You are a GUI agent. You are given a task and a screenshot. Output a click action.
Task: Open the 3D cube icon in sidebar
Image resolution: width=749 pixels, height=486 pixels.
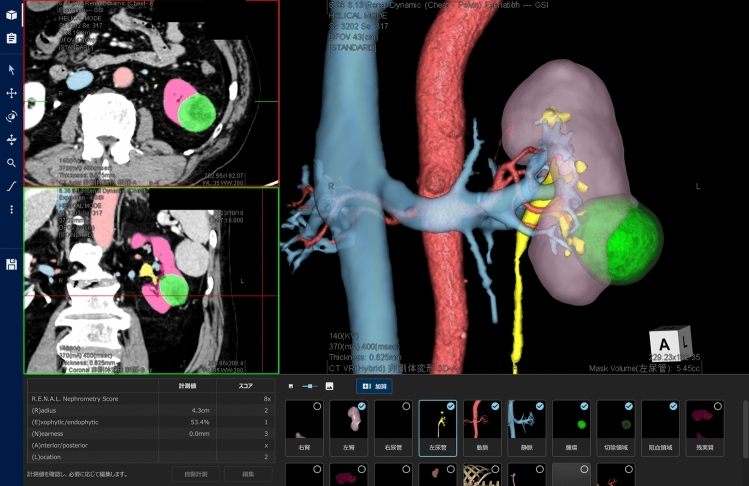(x=11, y=15)
